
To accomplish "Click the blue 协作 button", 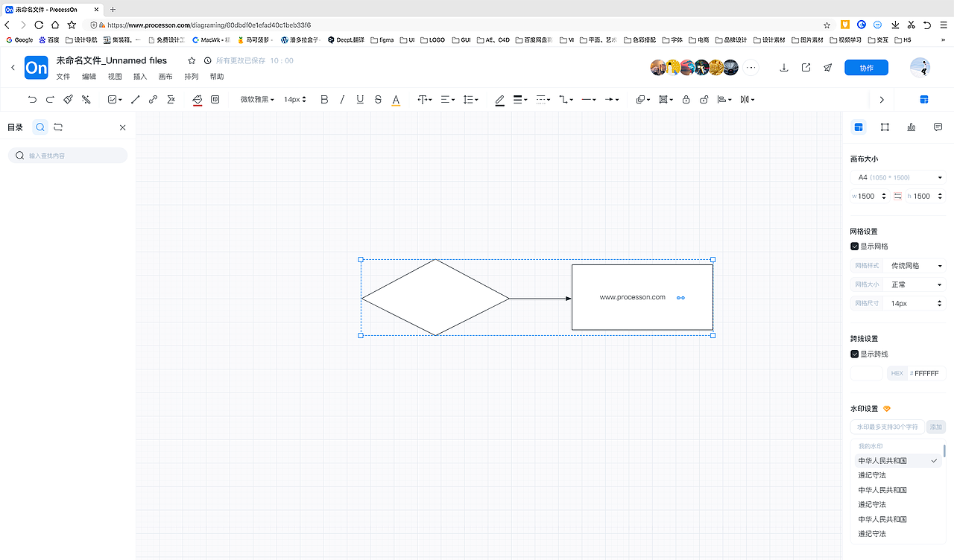I will 866,68.
